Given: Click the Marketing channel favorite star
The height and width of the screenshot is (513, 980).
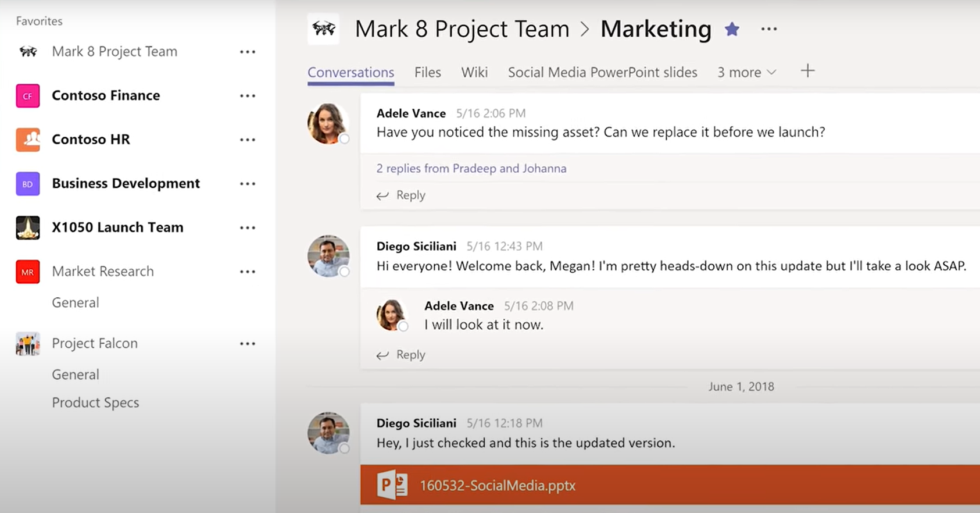Looking at the screenshot, I should click(x=732, y=29).
